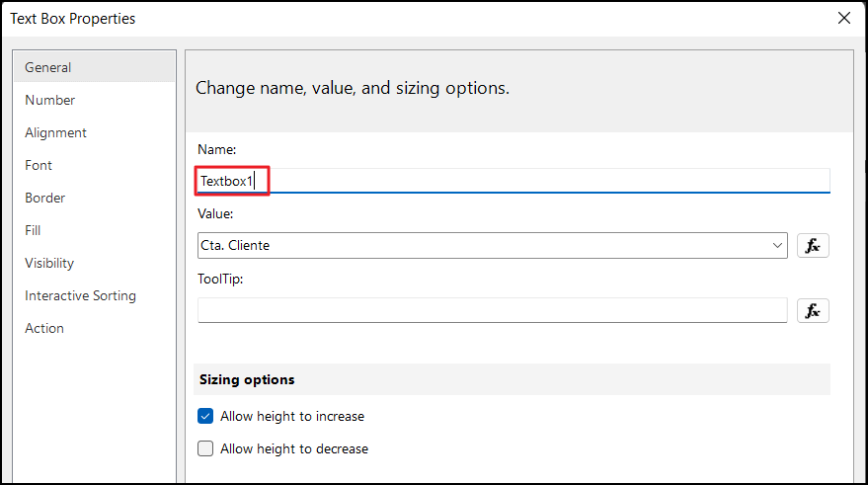
Task: Open the Alignment page
Action: [x=56, y=132]
